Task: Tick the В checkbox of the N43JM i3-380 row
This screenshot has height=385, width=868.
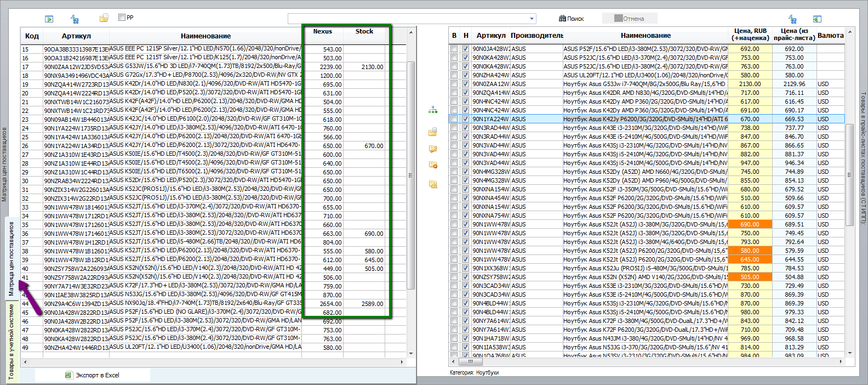Action: (454, 338)
